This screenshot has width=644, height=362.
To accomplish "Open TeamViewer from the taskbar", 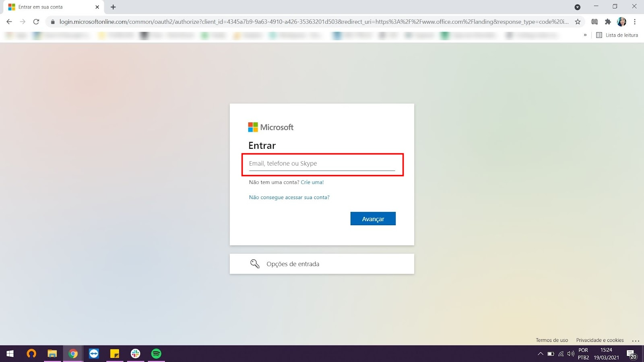I will coord(94,354).
